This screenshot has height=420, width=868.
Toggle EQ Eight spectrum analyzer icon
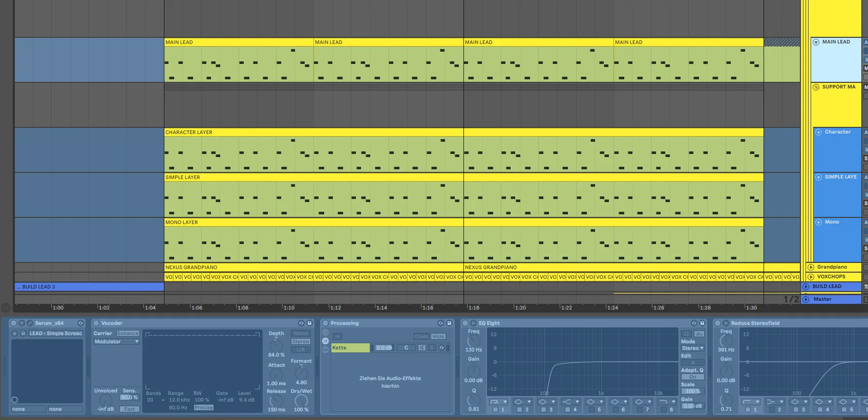700,334
